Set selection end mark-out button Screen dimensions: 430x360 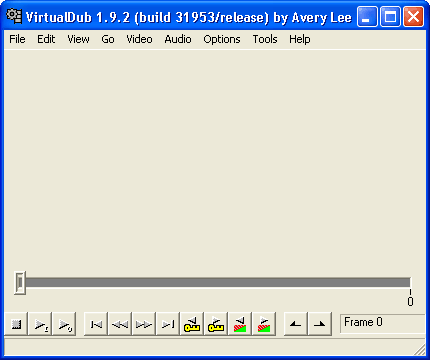point(320,324)
